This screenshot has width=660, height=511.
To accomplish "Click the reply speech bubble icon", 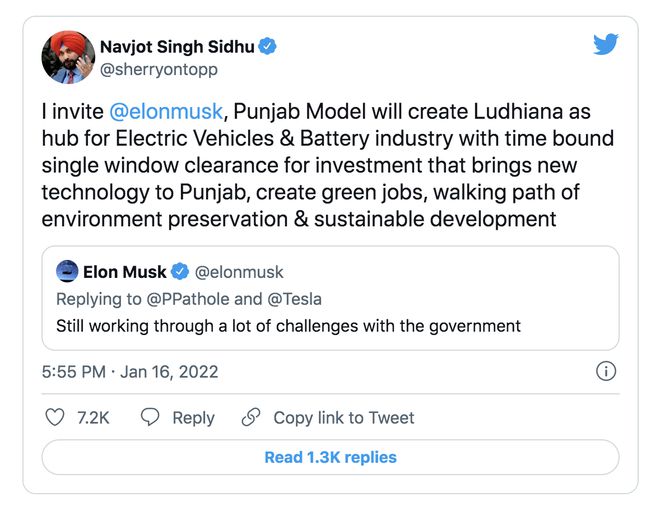I will [x=150, y=417].
